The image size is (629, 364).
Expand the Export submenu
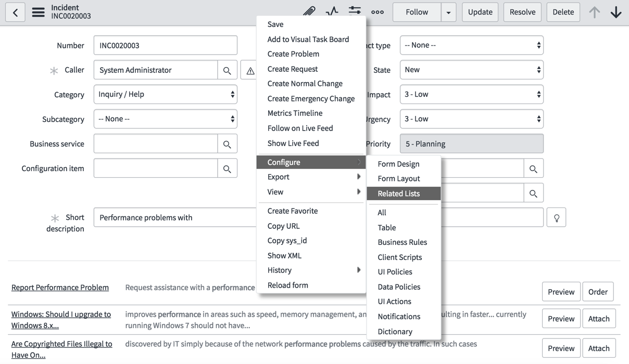tap(311, 177)
